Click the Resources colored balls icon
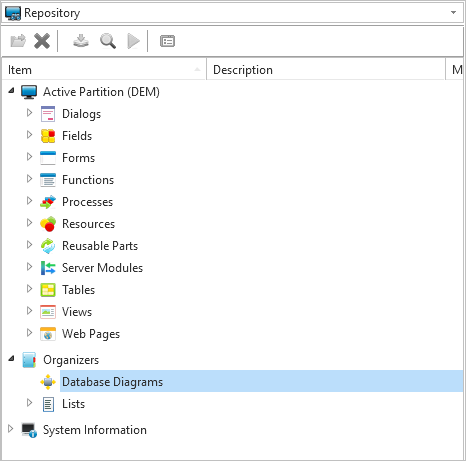The height and width of the screenshot is (461, 466). point(48,224)
